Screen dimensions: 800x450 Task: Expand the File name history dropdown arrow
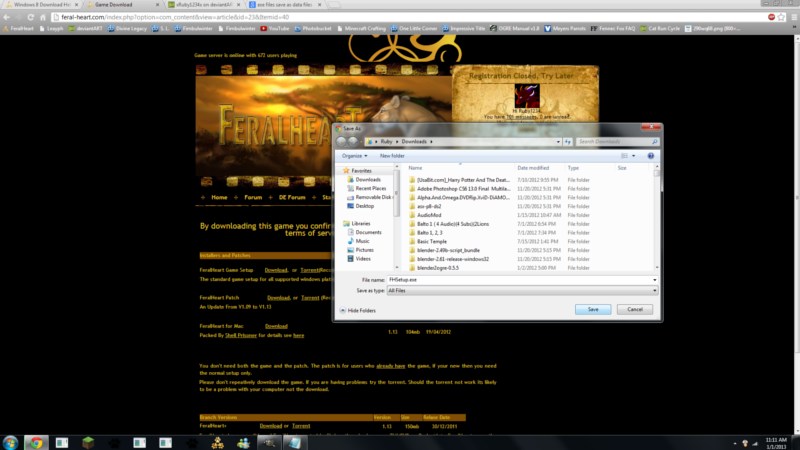pyautogui.click(x=655, y=280)
